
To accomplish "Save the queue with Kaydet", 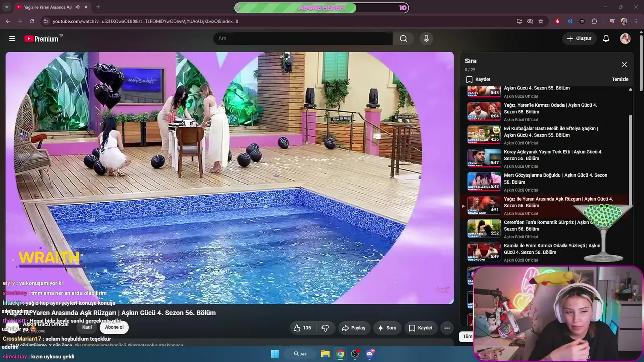I will point(478,79).
